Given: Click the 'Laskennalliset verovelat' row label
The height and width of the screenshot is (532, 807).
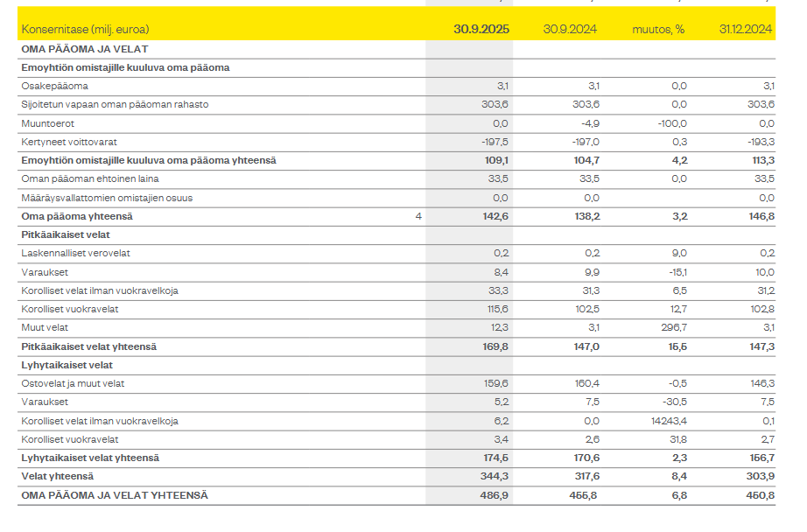Looking at the screenshot, I should click(76, 254).
